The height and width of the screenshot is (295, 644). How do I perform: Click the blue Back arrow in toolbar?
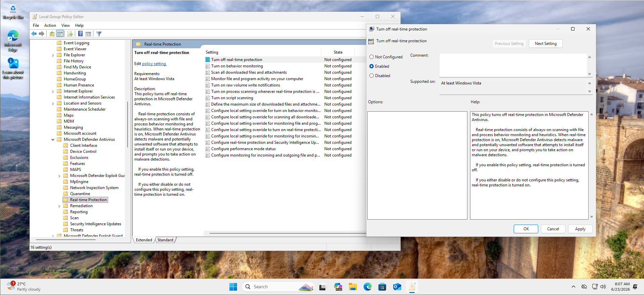(x=34, y=34)
